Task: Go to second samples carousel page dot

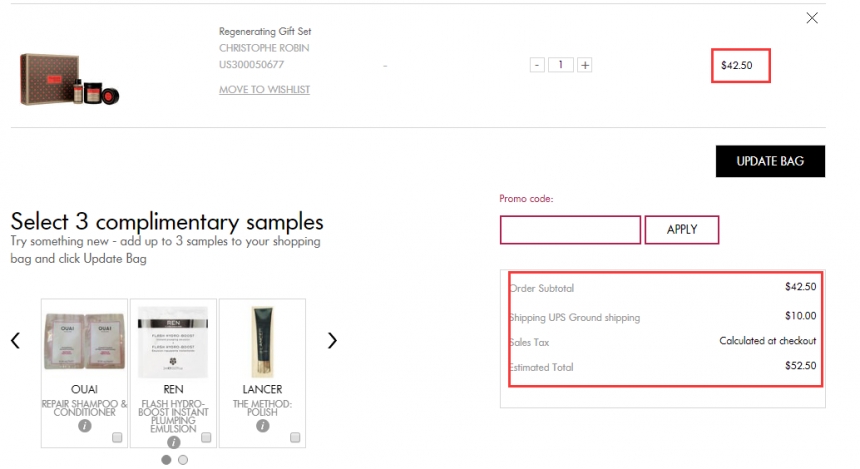Action: click(x=183, y=460)
